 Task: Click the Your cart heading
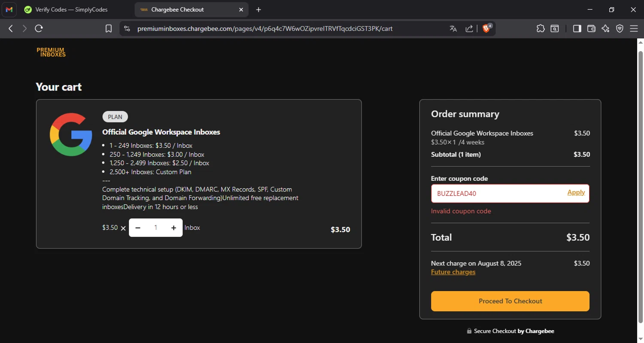click(x=59, y=87)
